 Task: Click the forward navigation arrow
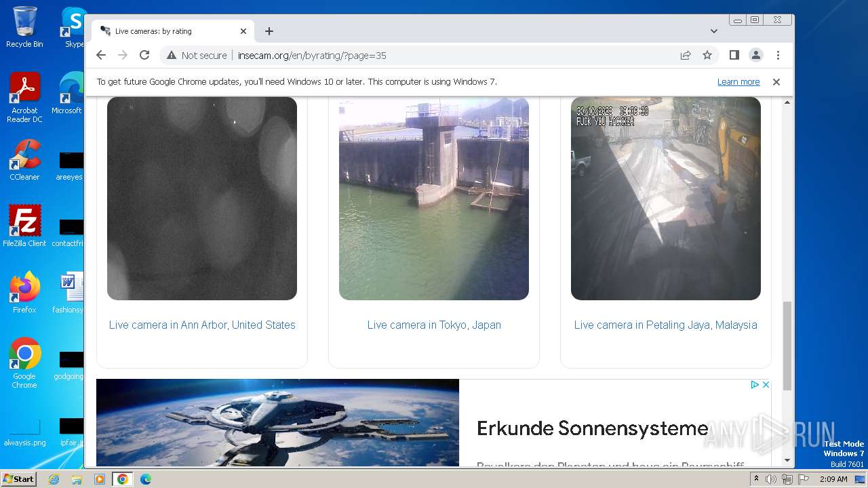tap(123, 55)
